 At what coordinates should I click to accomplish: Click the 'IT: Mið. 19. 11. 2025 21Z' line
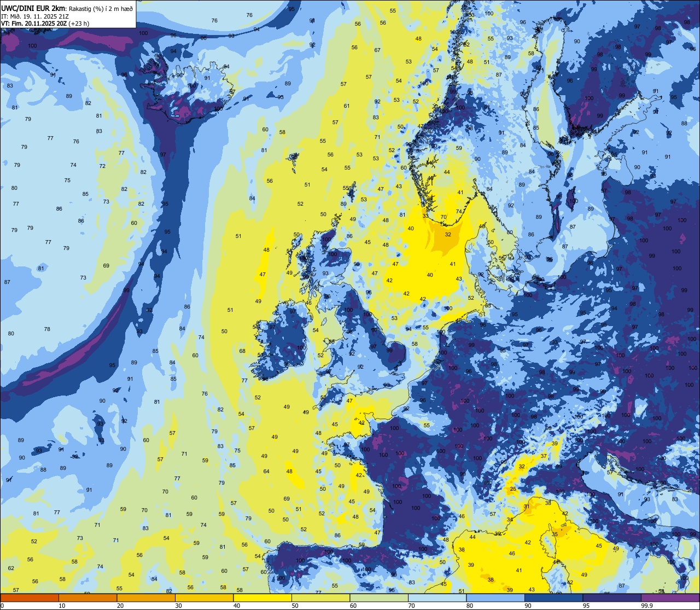tap(34, 16)
